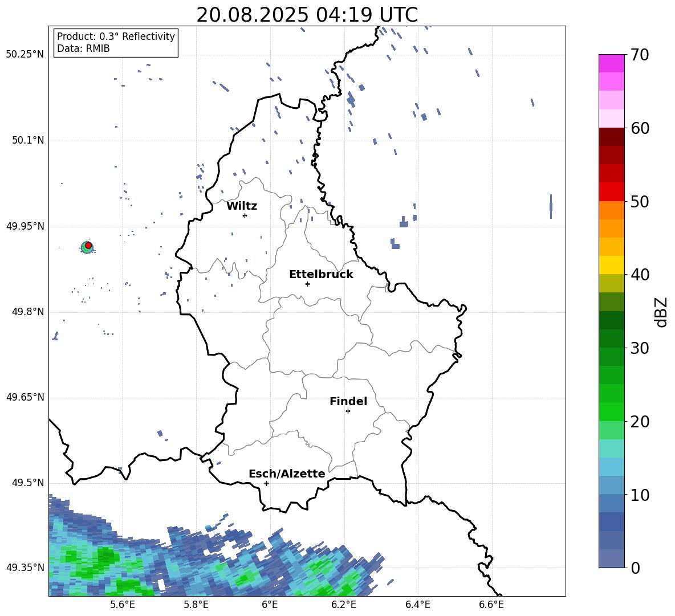Click the 49.5°N latitude label

28,483
